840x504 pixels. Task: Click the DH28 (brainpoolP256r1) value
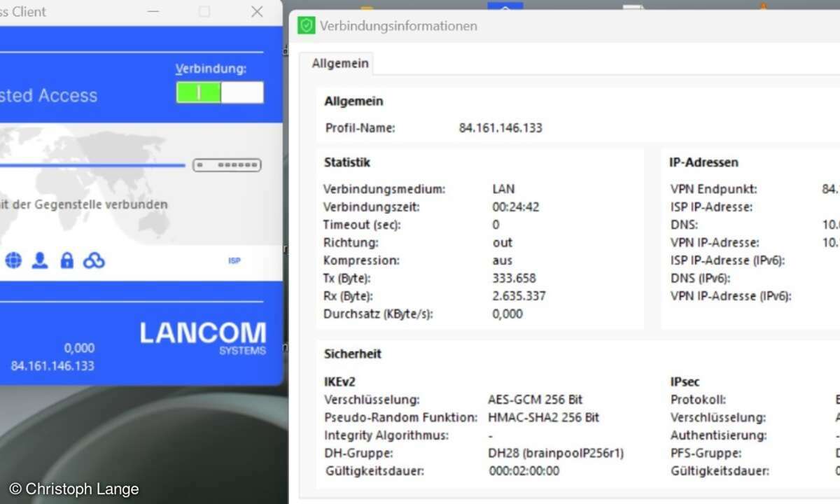pyautogui.click(x=556, y=453)
